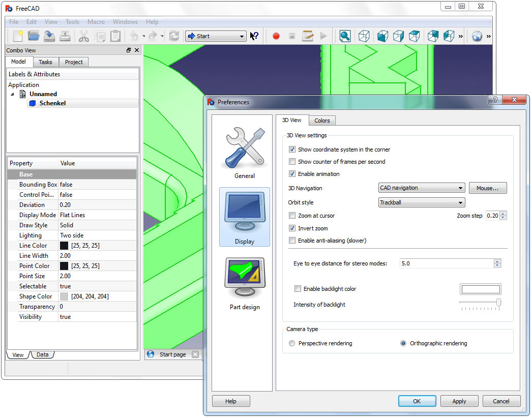The width and height of the screenshot is (532, 418).
Task: Select Perspective rendering radio button
Action: [292, 343]
